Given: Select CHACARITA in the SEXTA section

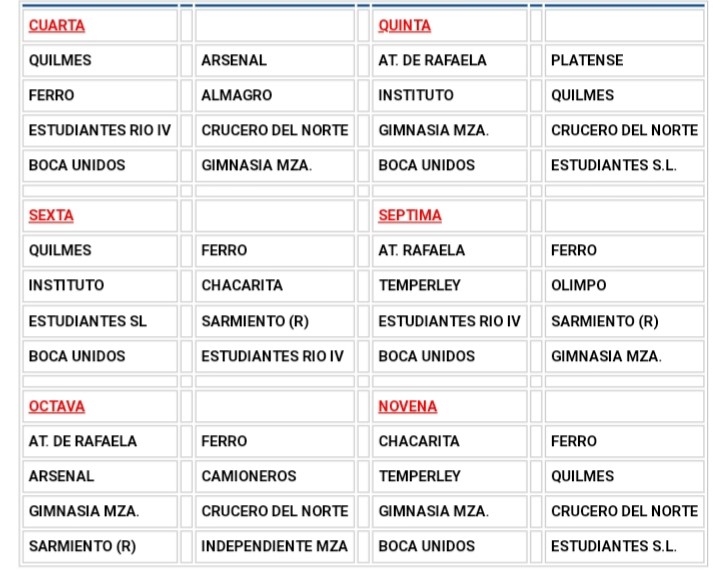Looking at the screenshot, I should [x=242, y=285].
